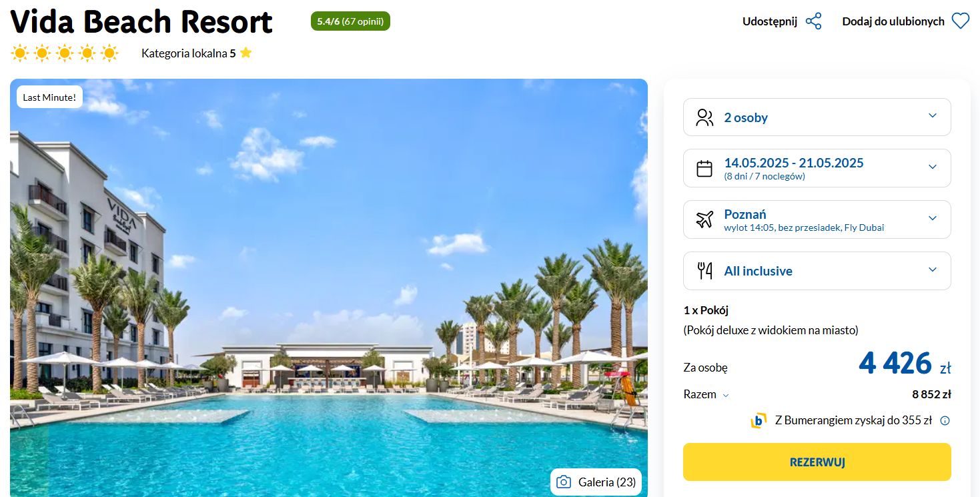
Task: Click the airplane icon next to Poznań
Action: pyautogui.click(x=704, y=219)
